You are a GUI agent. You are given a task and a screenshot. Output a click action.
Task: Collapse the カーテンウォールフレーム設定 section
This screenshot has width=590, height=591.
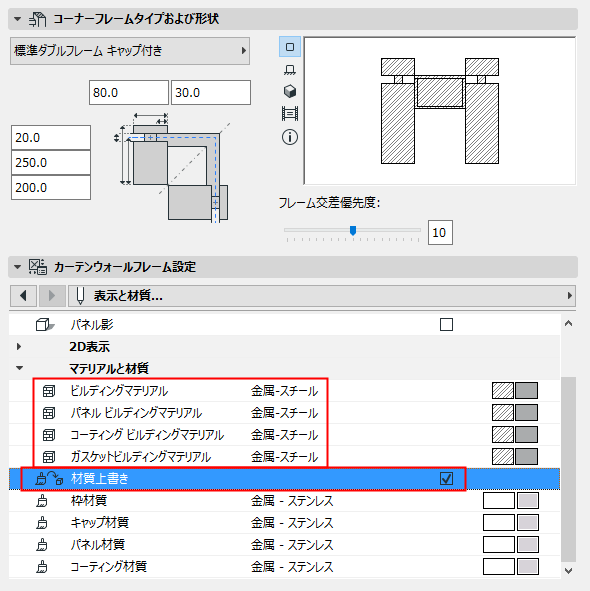(x=17, y=267)
